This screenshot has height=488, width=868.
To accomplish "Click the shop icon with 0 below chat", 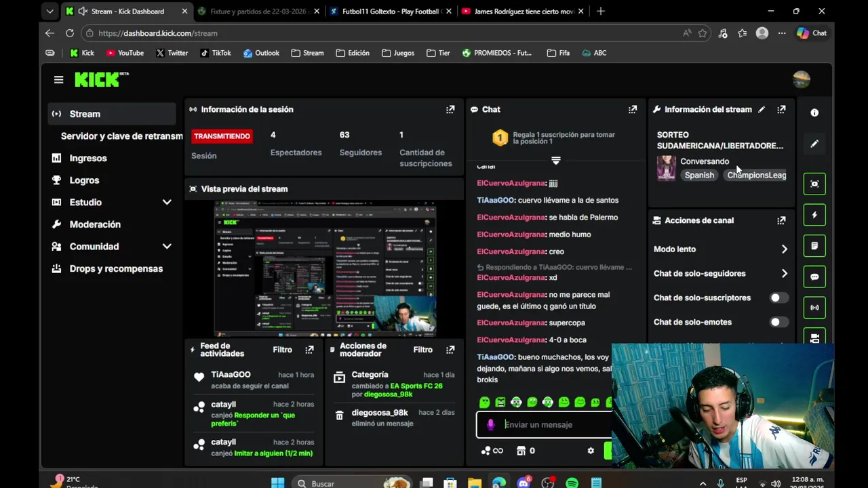I will [526, 451].
